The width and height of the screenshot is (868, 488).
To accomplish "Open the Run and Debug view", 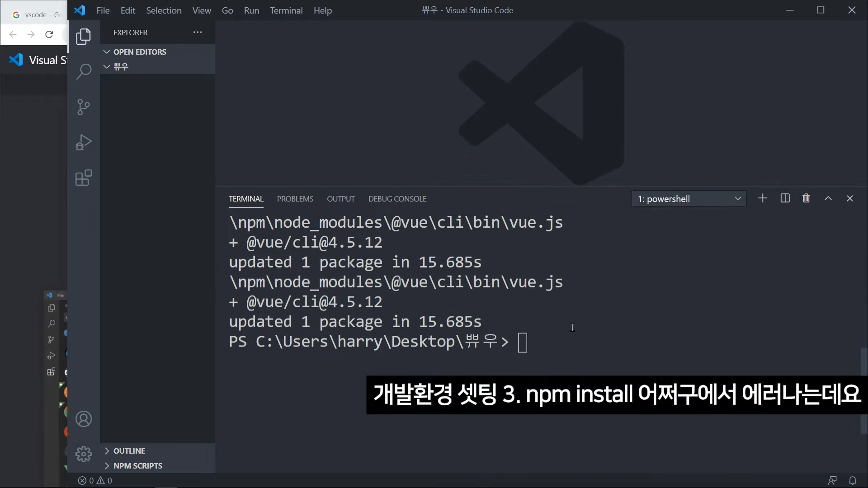I will 83,142.
